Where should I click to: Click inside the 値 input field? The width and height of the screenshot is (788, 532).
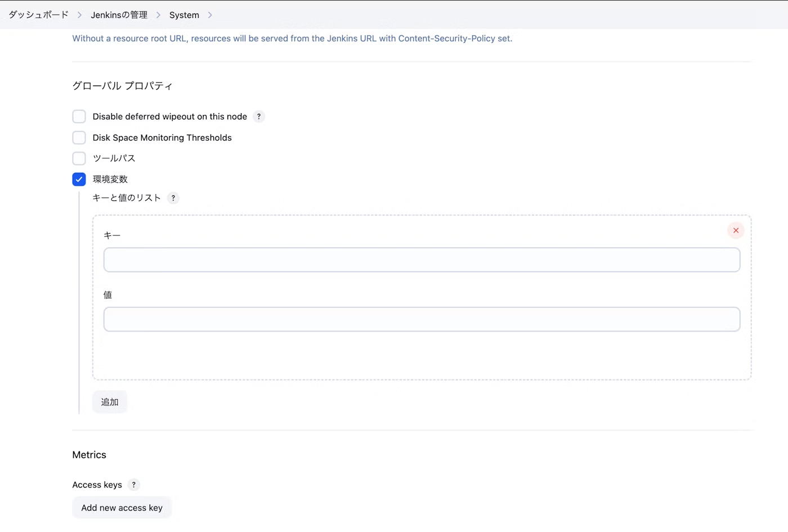coord(422,319)
